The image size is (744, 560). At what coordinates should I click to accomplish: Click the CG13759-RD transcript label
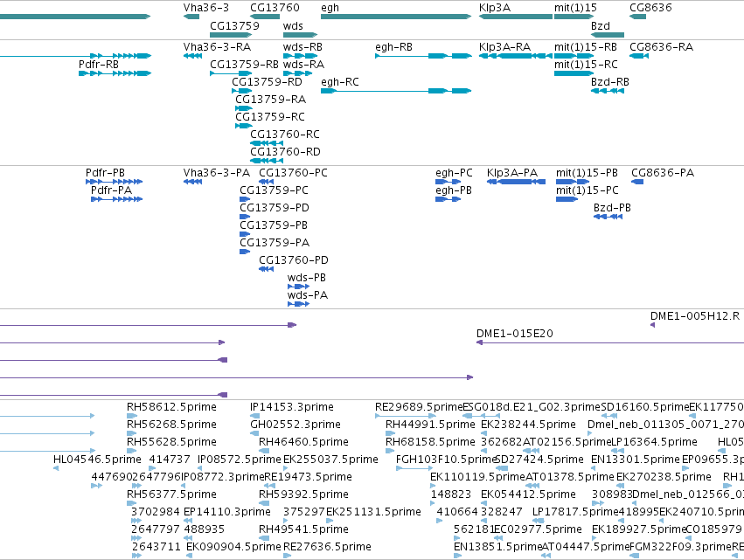268,82
